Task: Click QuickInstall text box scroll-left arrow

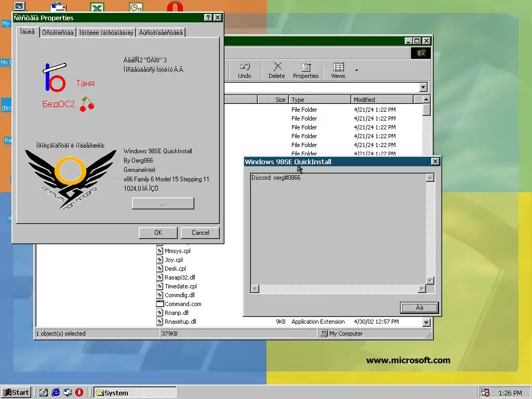Action: (255, 289)
